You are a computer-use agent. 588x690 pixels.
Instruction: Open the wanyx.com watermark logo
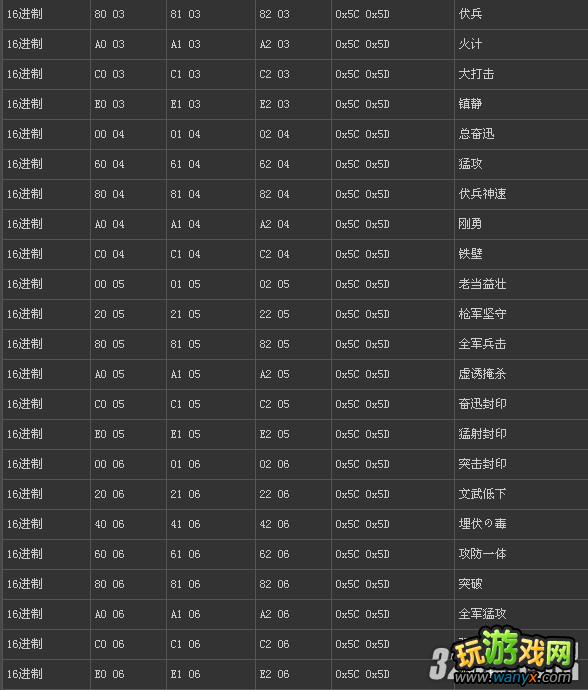pos(506,658)
